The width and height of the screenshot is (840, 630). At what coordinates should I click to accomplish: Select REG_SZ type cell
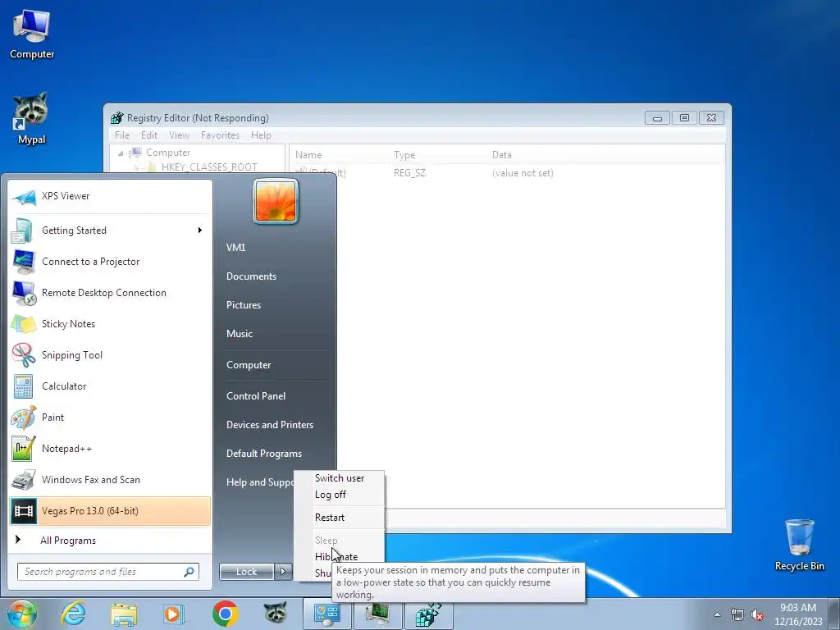tap(409, 173)
